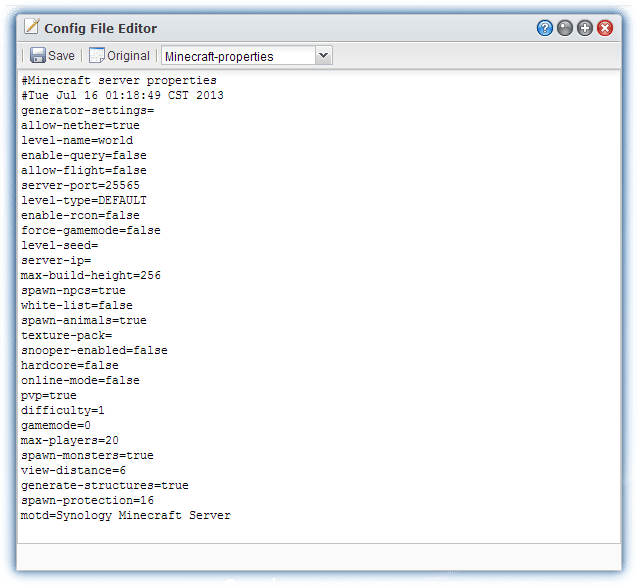Click the 'server-port=25565' line
This screenshot has height=586, width=637.
pos(80,186)
